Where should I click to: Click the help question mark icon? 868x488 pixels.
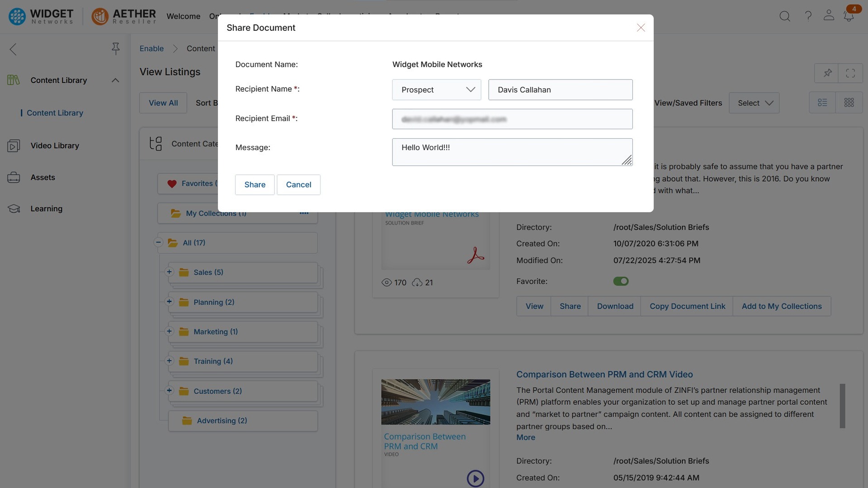pos(809,16)
